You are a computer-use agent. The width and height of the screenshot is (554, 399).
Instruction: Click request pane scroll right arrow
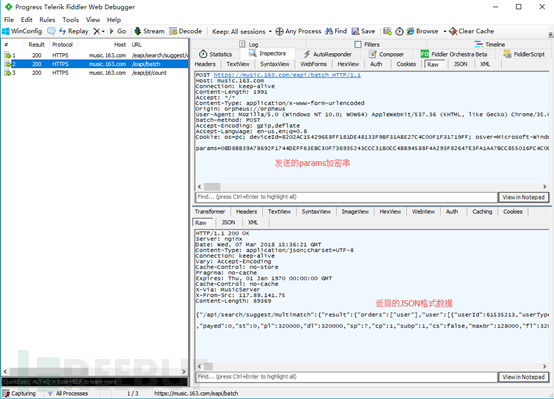[544, 187]
